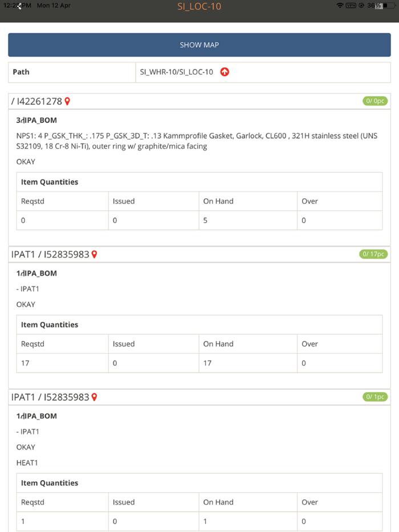This screenshot has width=399, height=532.
Task: Click the On Hand value showing 5
Action: [x=205, y=220]
